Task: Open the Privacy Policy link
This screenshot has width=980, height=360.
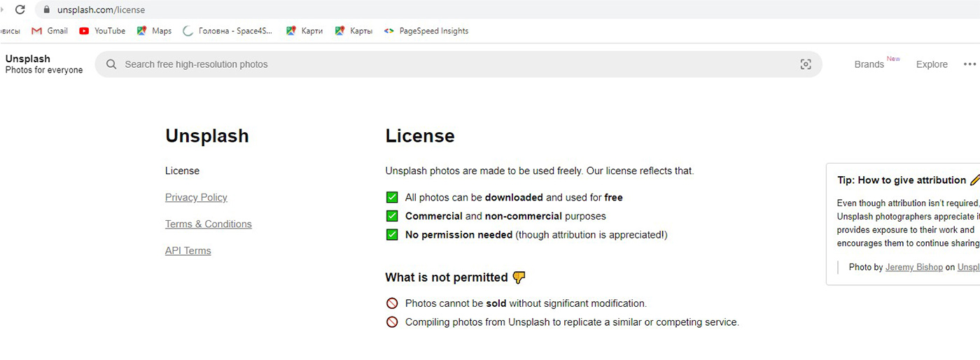Action: click(196, 198)
